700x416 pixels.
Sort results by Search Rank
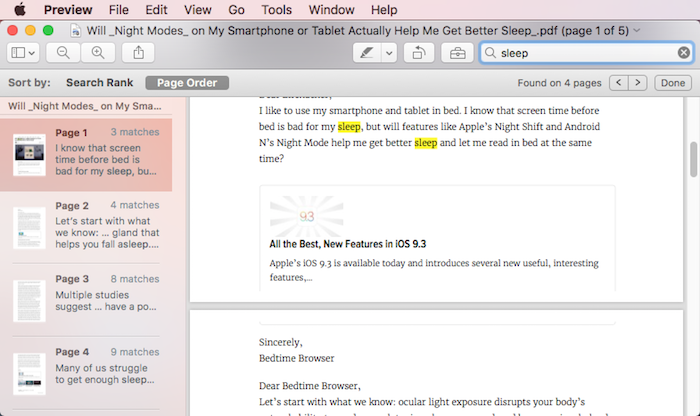tap(100, 83)
